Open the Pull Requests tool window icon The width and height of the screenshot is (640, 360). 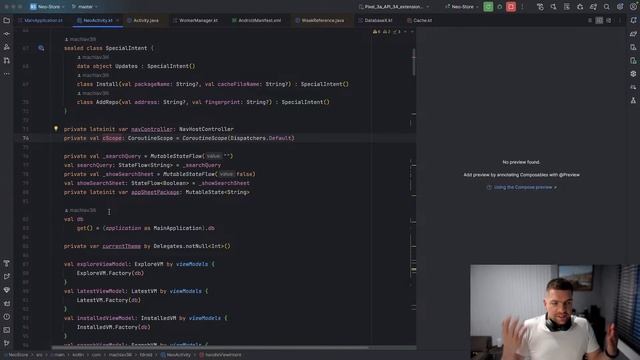7,60
